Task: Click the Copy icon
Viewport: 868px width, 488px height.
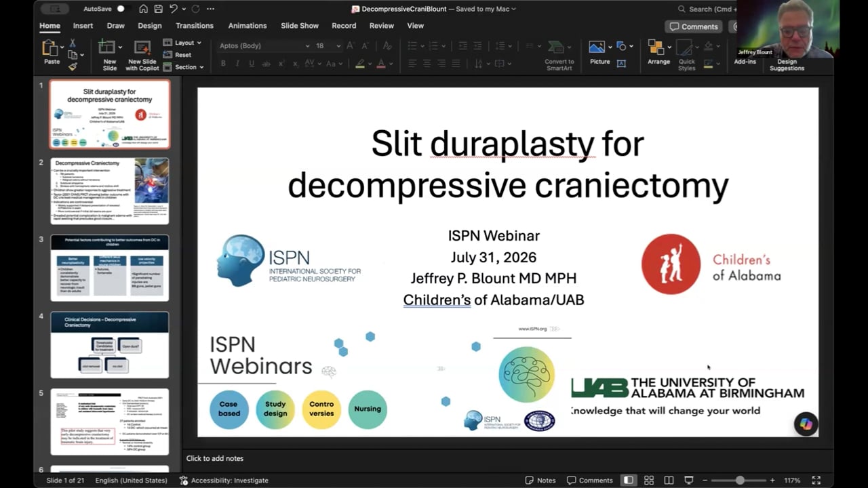Action: click(x=72, y=54)
